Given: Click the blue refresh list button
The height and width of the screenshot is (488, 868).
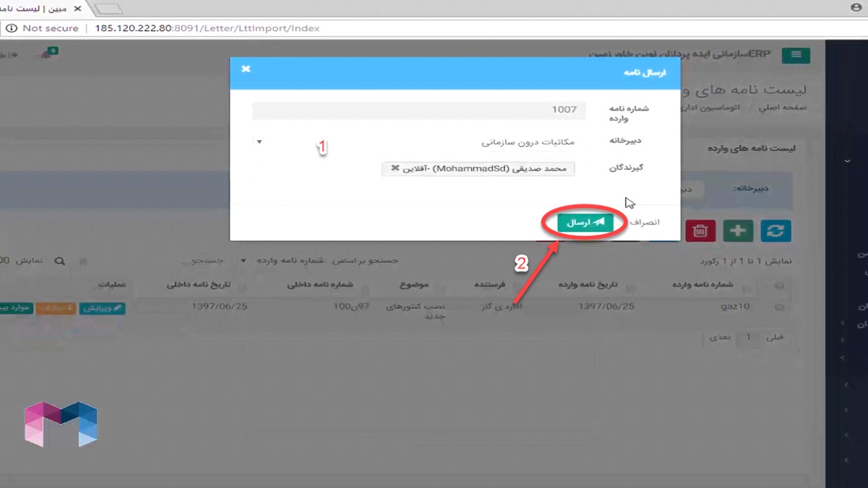Looking at the screenshot, I should 776,231.
